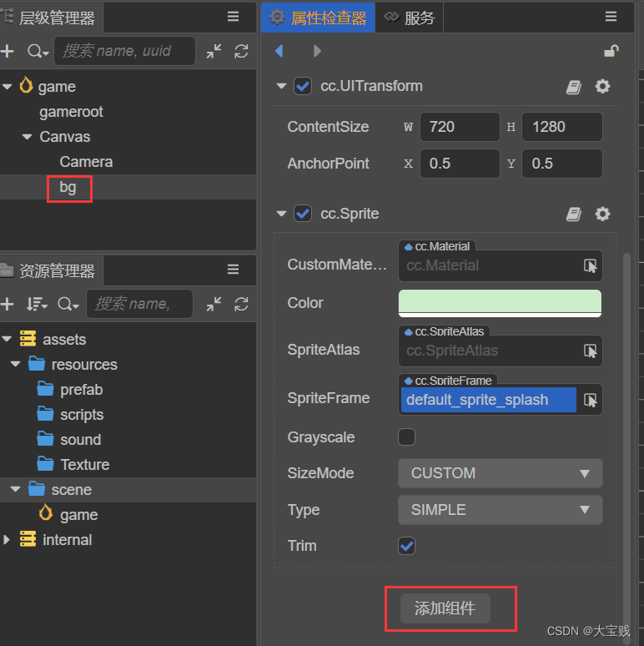Open the Color swatch picker
Screen dimensions: 644x646
500,303
